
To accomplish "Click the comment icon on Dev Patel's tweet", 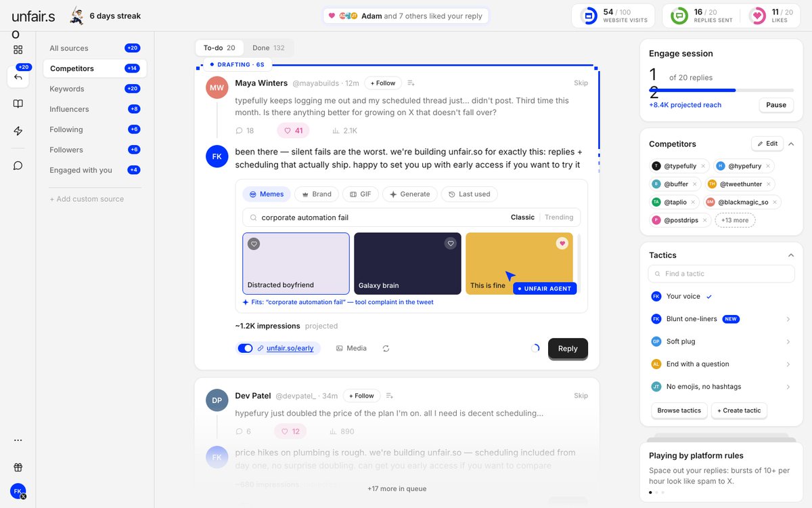I will pos(239,431).
